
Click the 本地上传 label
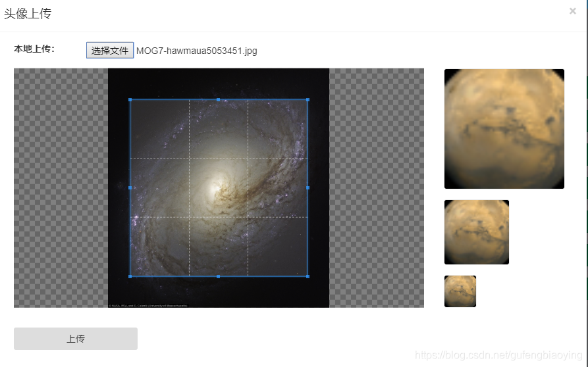coord(34,49)
